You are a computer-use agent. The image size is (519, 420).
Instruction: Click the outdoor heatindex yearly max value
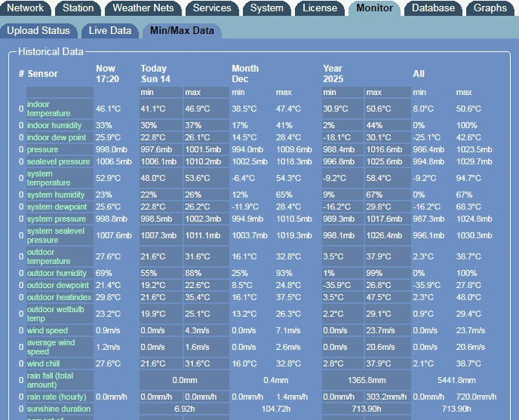[379, 297]
